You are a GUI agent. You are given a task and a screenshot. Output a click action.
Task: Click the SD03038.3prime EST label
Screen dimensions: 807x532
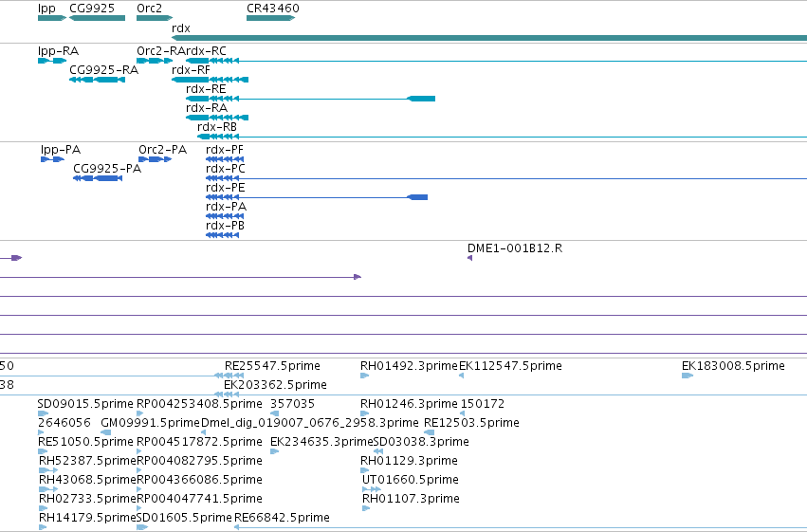point(421,442)
